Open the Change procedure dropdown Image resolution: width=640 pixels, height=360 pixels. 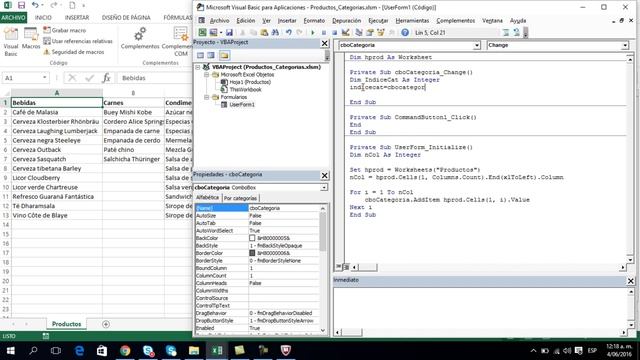tap(625, 46)
